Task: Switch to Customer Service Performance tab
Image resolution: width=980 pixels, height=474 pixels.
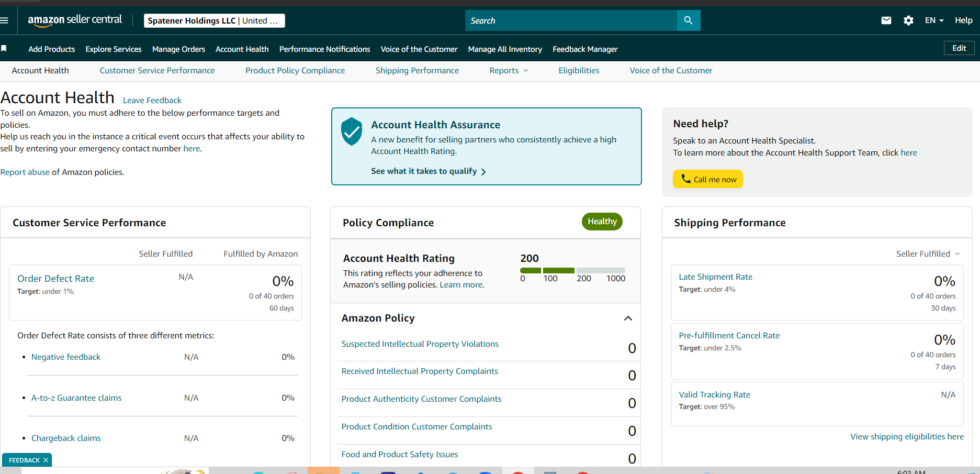Action: (x=157, y=71)
